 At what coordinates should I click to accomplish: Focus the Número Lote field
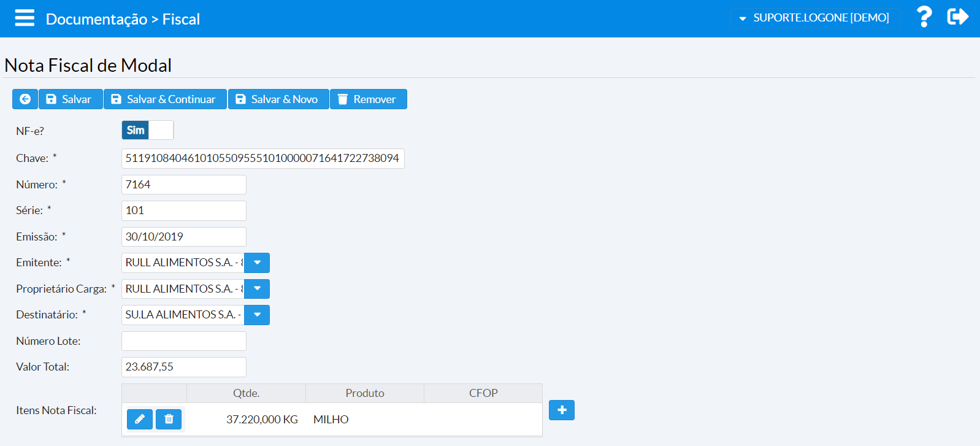(x=184, y=341)
